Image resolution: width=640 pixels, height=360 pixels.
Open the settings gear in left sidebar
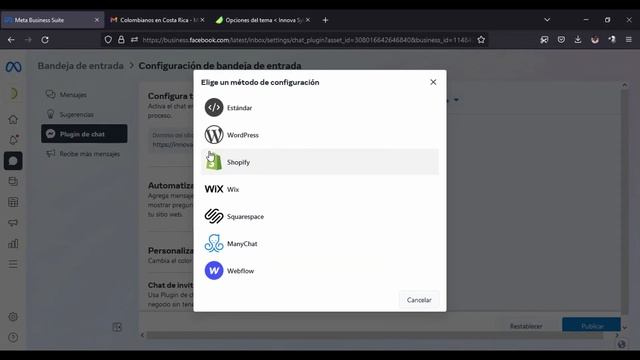click(x=13, y=317)
